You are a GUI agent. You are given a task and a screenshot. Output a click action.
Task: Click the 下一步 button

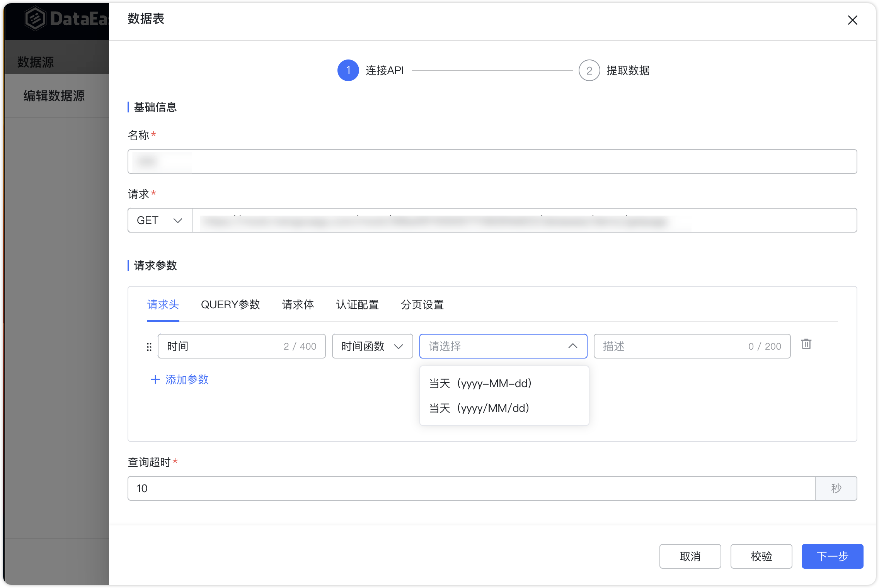[x=832, y=556]
